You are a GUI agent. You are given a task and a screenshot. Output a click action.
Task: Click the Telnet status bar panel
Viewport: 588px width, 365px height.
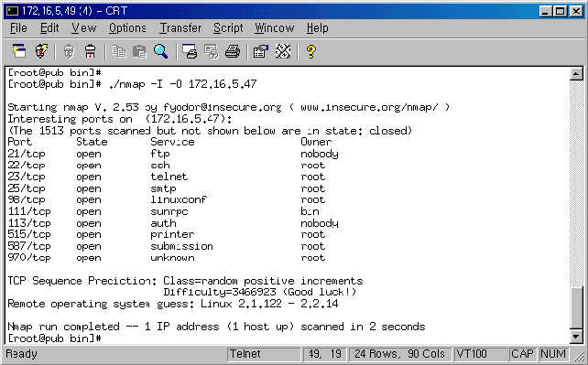tap(264, 354)
